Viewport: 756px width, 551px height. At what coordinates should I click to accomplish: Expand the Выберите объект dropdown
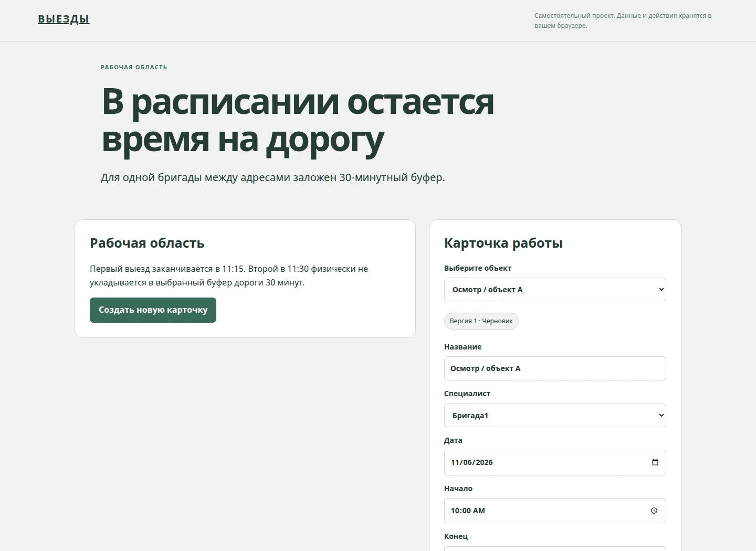(x=555, y=290)
